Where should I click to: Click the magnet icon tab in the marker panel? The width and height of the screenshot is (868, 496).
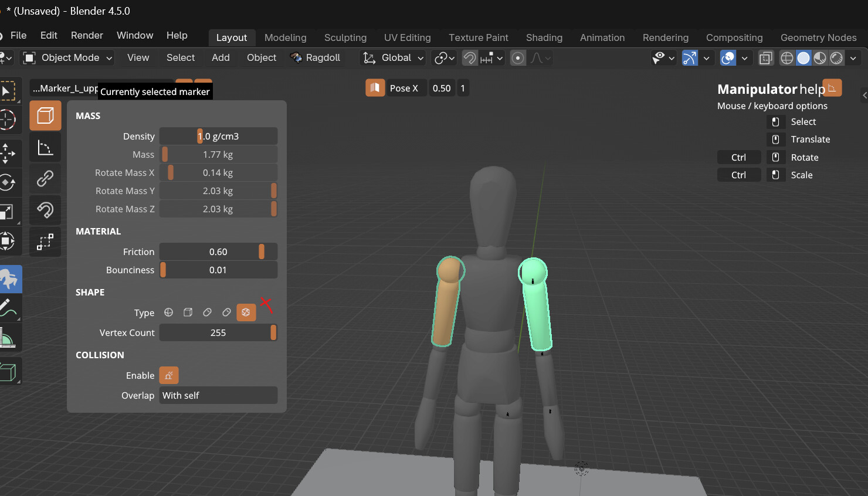(x=45, y=210)
